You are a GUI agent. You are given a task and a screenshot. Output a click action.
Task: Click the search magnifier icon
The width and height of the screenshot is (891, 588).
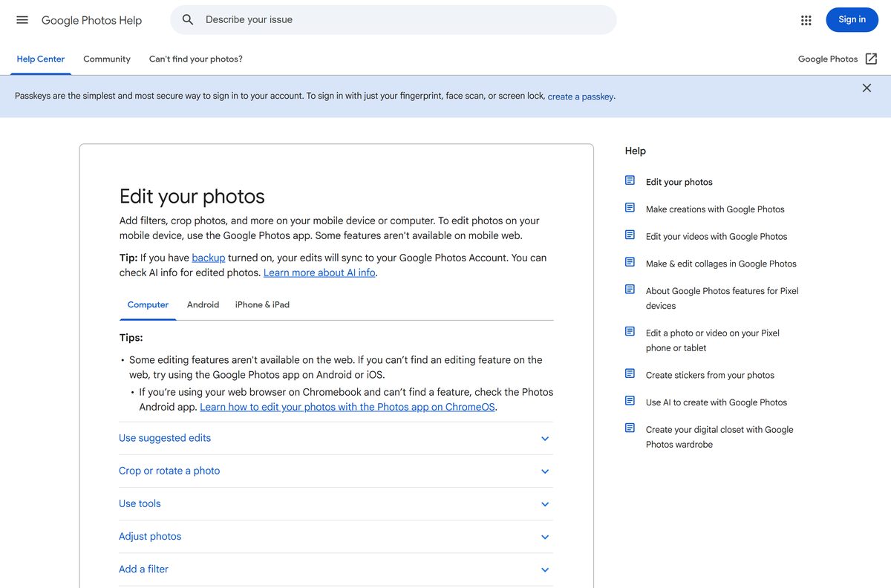(189, 20)
